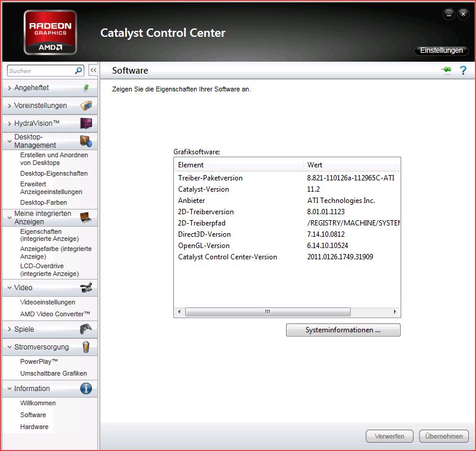Open Desktop-Farben page
The width and height of the screenshot is (476, 451).
pos(43,202)
